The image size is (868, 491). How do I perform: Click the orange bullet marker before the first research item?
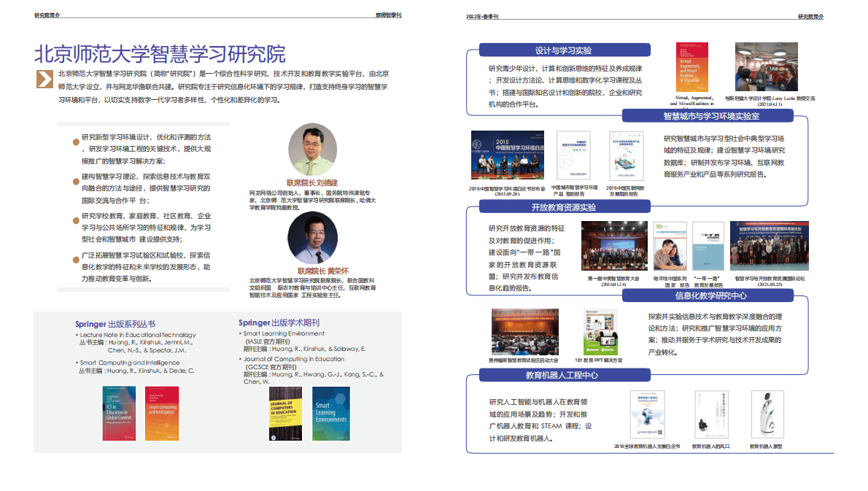[x=74, y=142]
